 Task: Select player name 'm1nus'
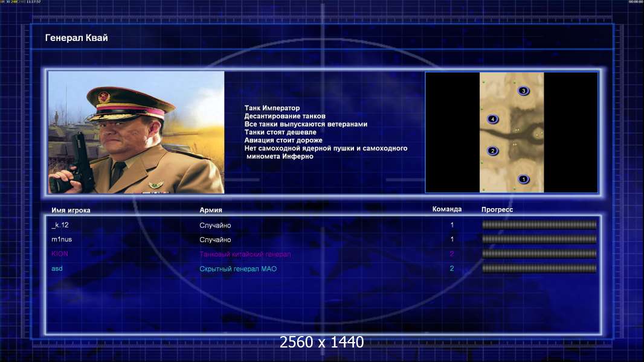62,240
